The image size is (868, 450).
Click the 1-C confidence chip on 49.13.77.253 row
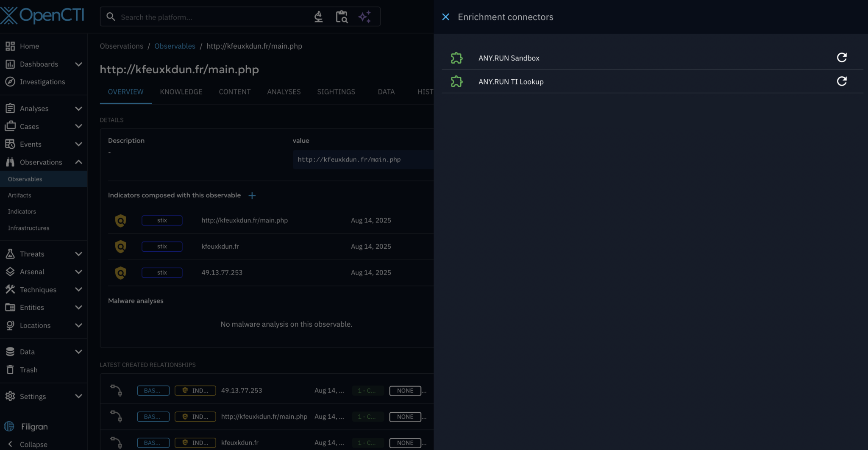tap(367, 390)
